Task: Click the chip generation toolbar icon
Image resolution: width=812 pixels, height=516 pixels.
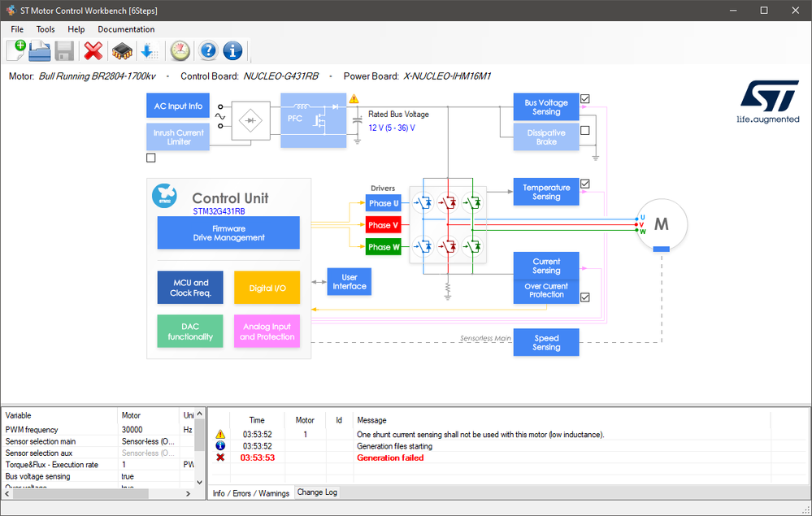Action: point(122,50)
